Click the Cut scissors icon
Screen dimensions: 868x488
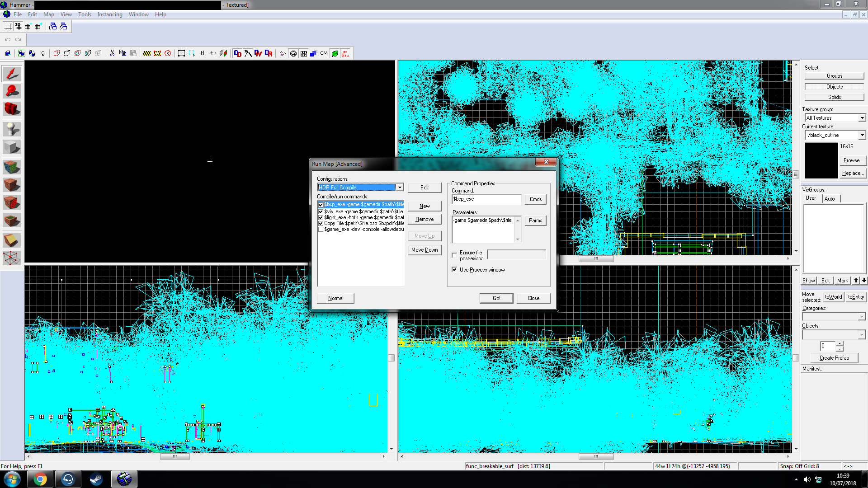112,53
